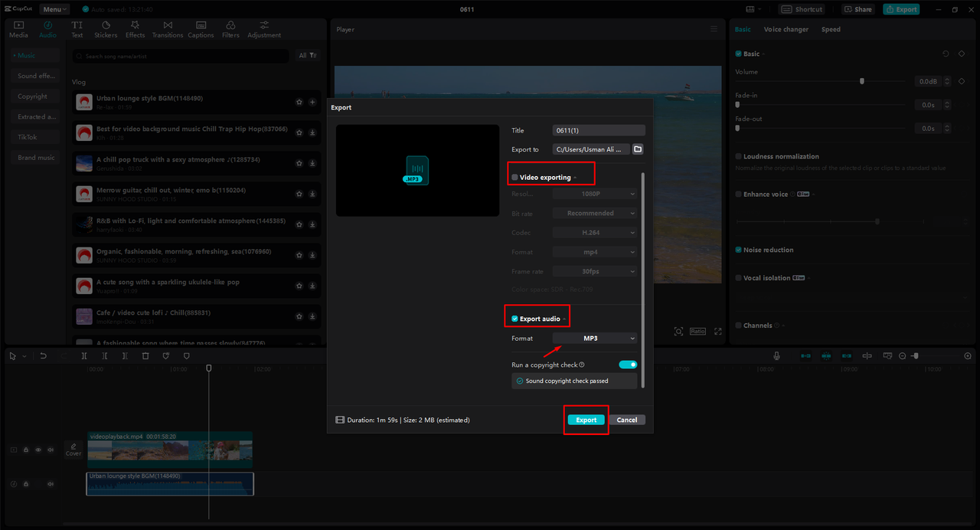
Task: Open the Menu dropdown in the title bar
Action: tap(54, 9)
